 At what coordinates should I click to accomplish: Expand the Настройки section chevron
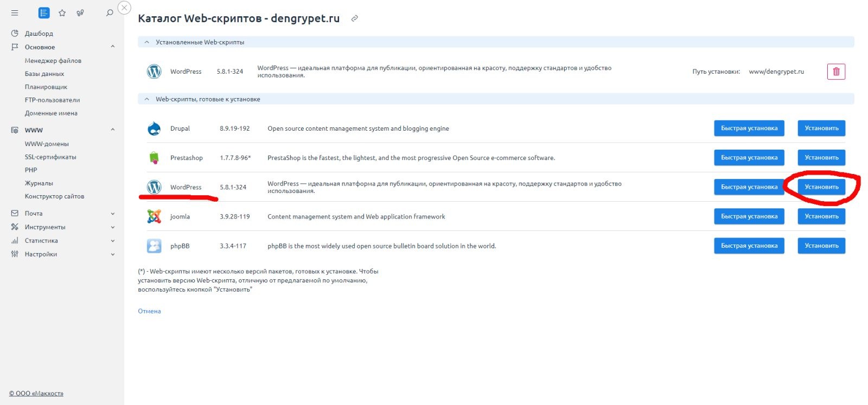point(113,254)
